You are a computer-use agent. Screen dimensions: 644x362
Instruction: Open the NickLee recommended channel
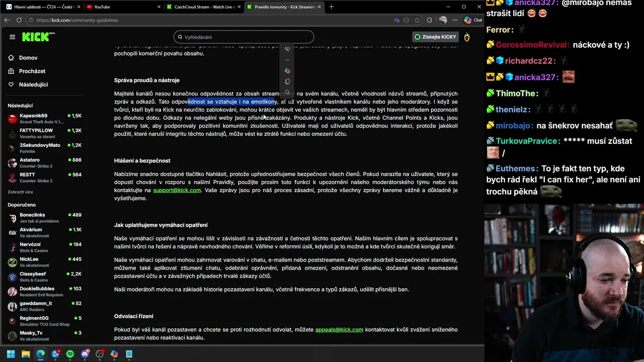point(44,262)
